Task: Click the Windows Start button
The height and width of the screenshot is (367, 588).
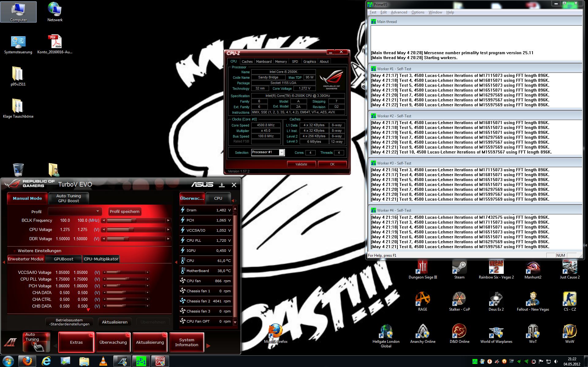Action: [8, 361]
